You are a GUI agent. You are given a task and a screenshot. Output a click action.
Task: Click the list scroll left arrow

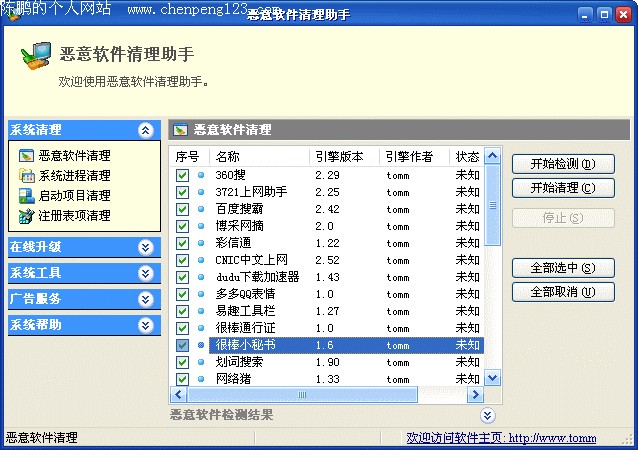click(178, 394)
